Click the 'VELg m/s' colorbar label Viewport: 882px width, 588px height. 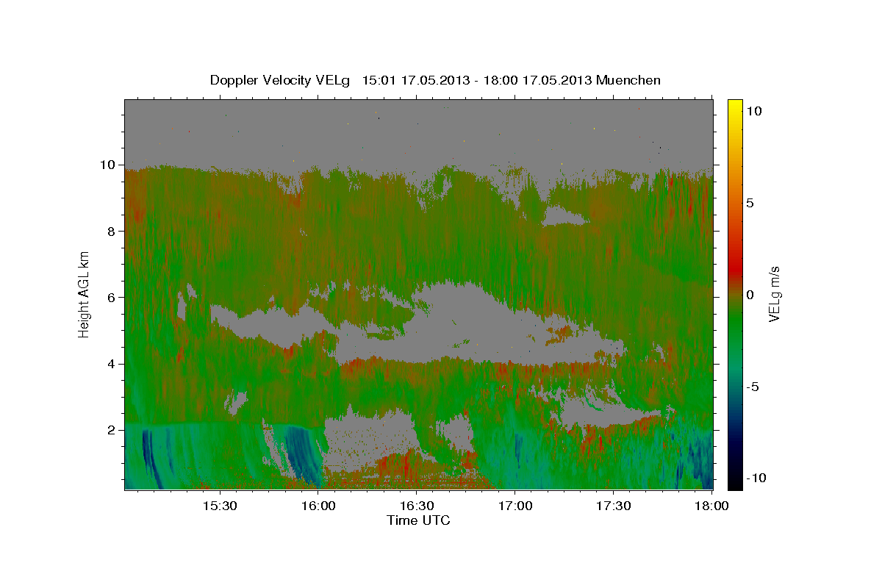point(774,294)
